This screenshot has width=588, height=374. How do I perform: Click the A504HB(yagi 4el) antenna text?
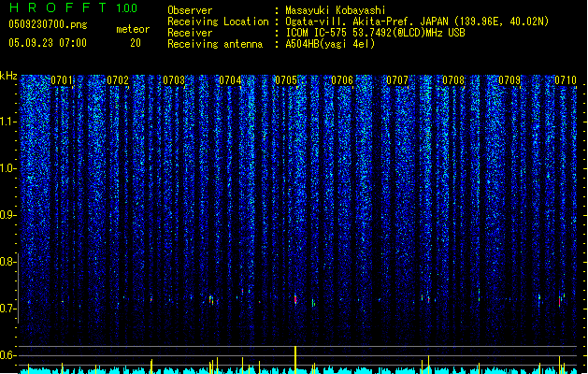click(x=330, y=44)
